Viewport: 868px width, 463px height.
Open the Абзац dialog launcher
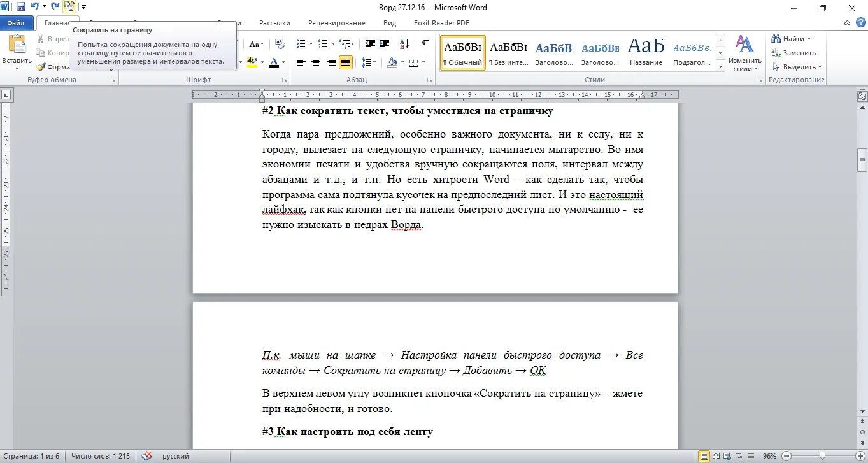coord(429,80)
